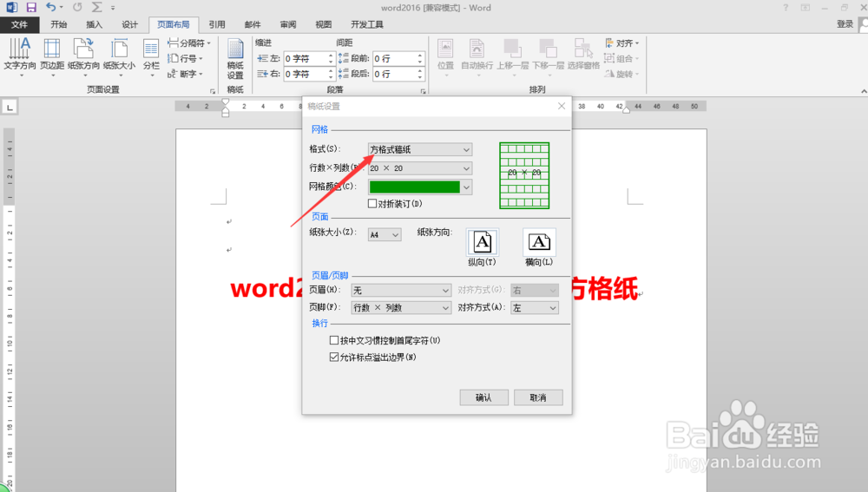This screenshot has width=868, height=492.
Task: Click the 取消 cancel button
Action: [538, 397]
